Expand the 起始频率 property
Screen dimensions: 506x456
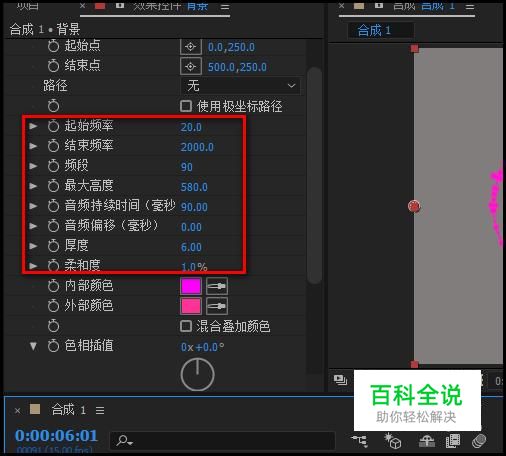[x=33, y=126]
